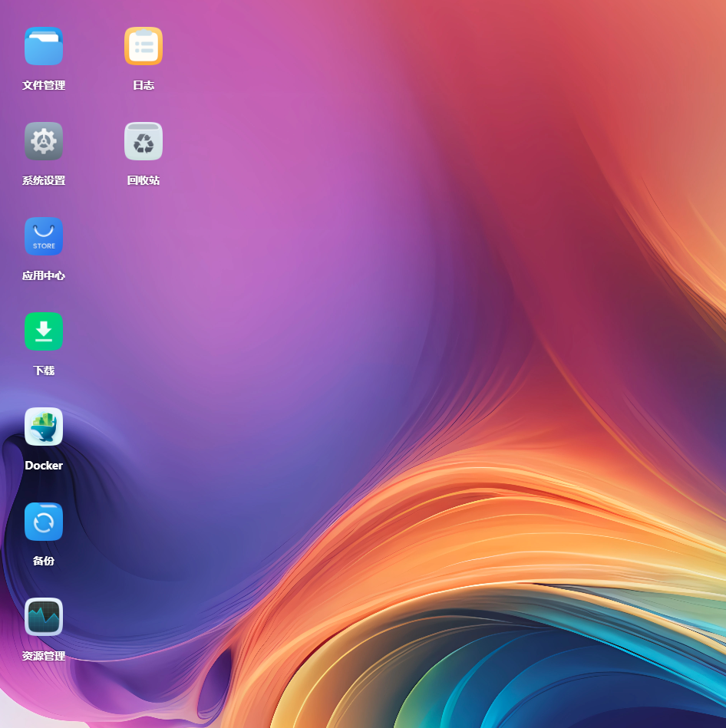Launch 资源管理 resource manager
The height and width of the screenshot is (728, 726).
(44, 617)
